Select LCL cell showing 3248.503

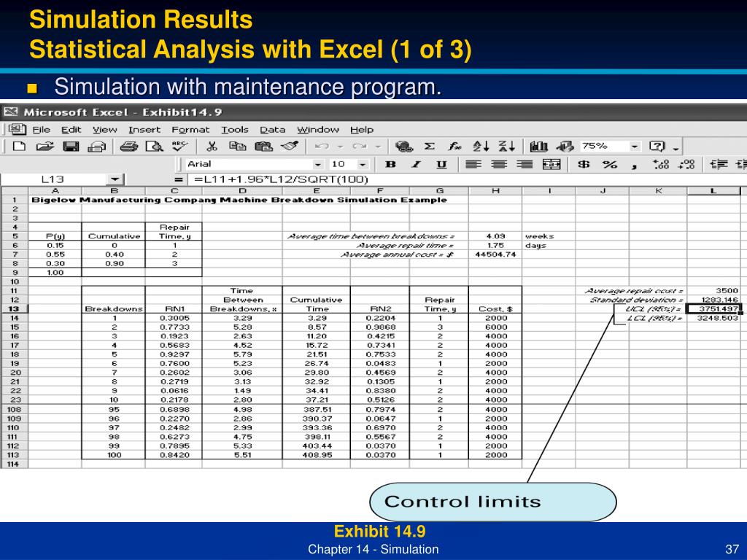point(713,318)
